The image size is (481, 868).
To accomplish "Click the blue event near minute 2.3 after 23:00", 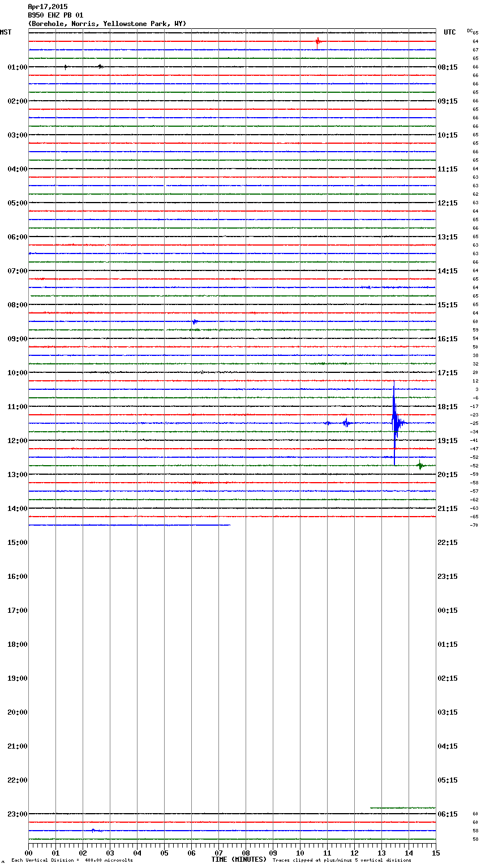I will [93, 830].
